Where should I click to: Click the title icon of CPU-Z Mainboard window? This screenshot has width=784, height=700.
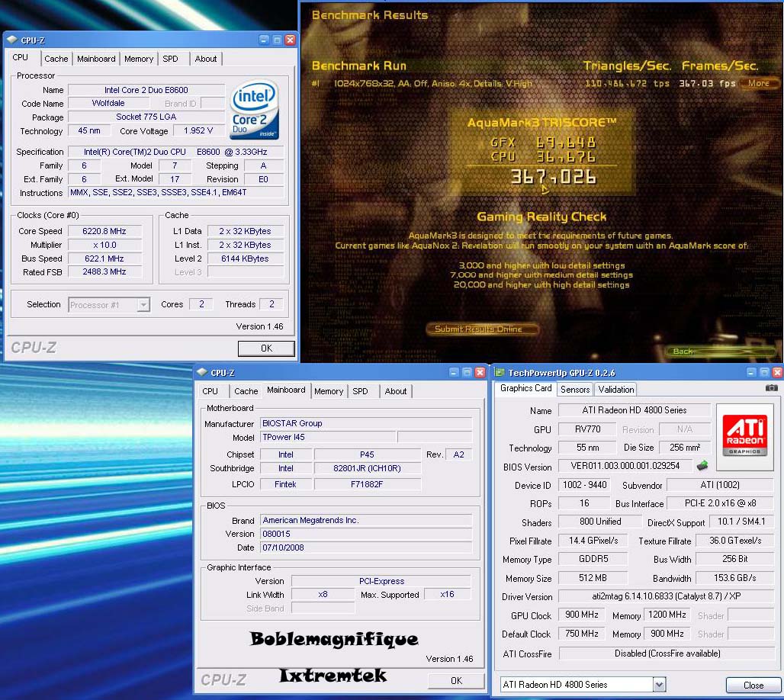click(x=202, y=372)
